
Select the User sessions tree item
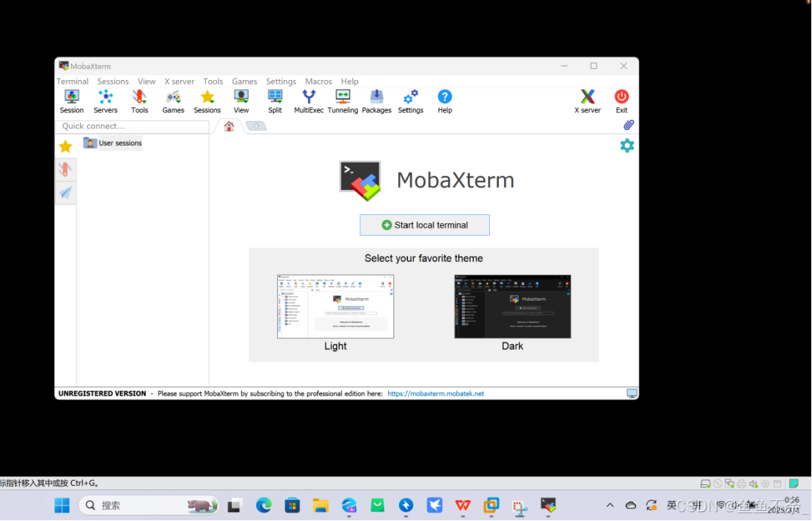[x=113, y=143]
